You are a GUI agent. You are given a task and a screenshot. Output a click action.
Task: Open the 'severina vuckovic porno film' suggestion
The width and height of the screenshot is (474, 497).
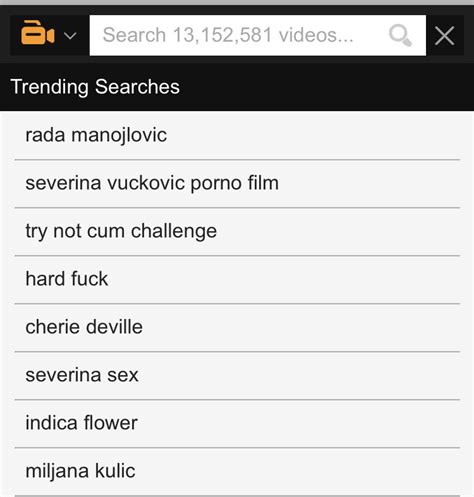(237, 184)
